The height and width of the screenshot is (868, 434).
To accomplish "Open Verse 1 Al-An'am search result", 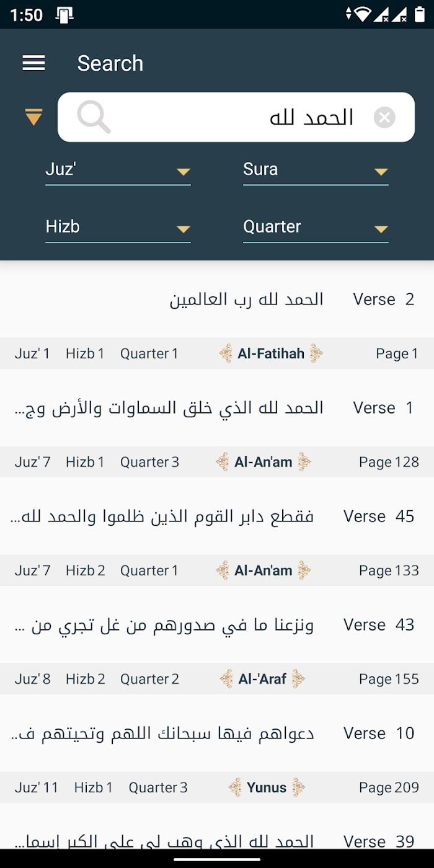I will pyautogui.click(x=217, y=408).
